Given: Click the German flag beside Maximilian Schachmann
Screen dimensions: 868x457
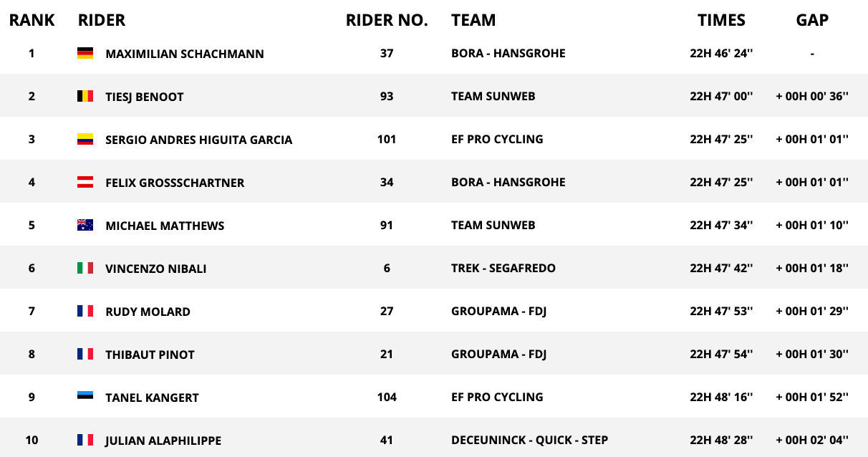Looking at the screenshot, I should pos(85,53).
